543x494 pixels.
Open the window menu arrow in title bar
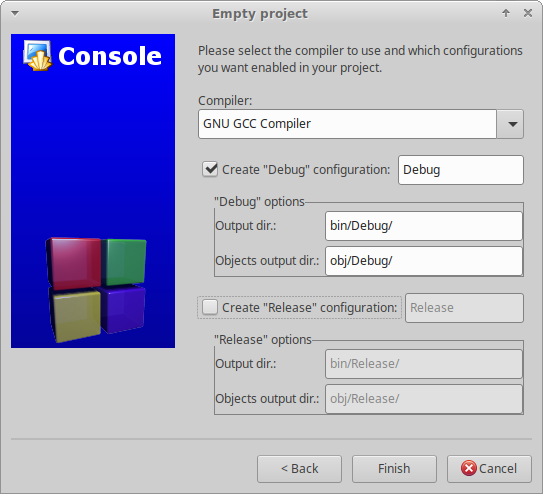(x=15, y=14)
